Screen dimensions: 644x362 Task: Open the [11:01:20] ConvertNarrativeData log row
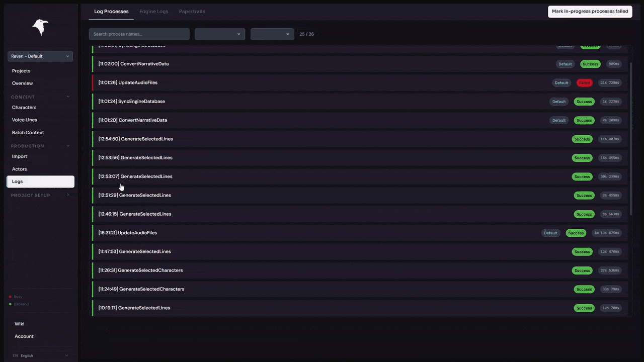360,120
